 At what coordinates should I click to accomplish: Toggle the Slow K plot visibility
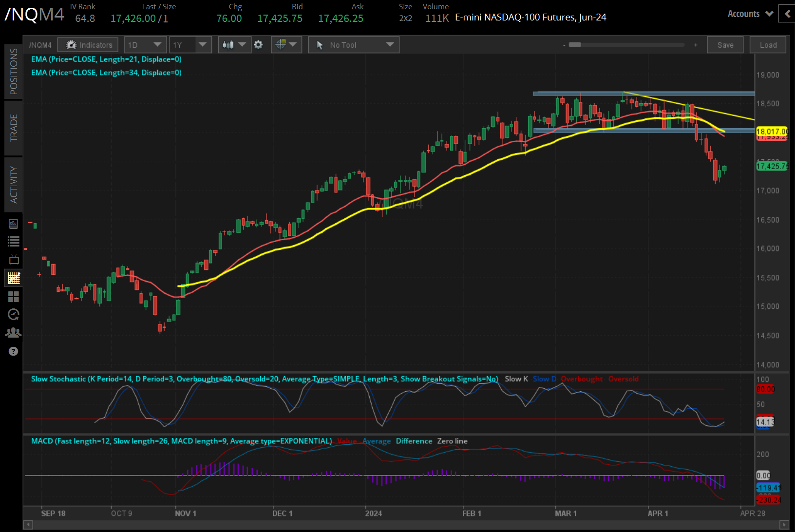516,379
